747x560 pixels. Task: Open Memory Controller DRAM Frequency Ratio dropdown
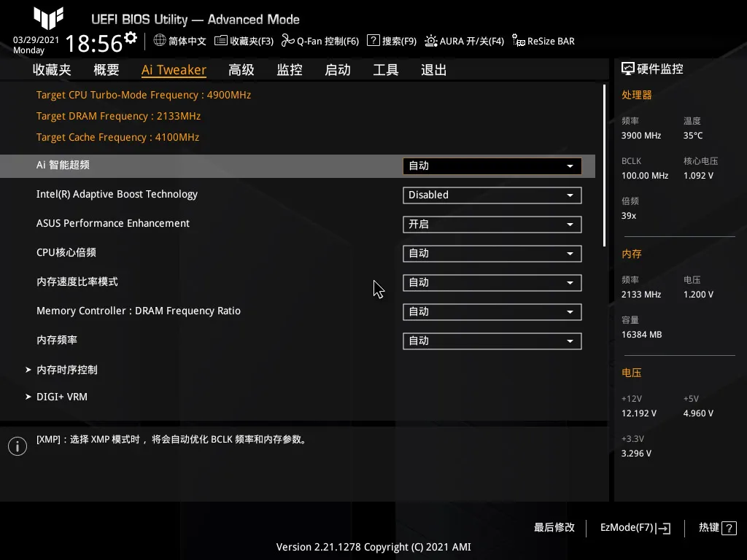coord(492,312)
